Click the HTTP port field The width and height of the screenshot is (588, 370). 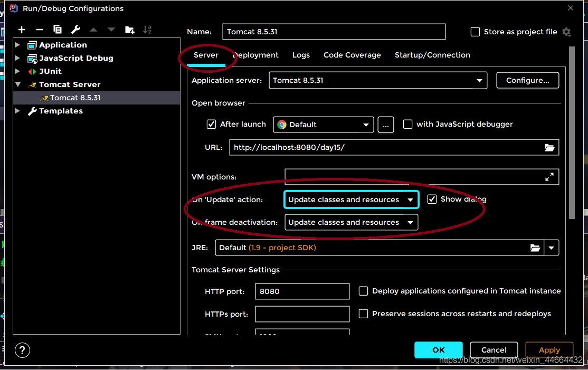[x=302, y=291]
